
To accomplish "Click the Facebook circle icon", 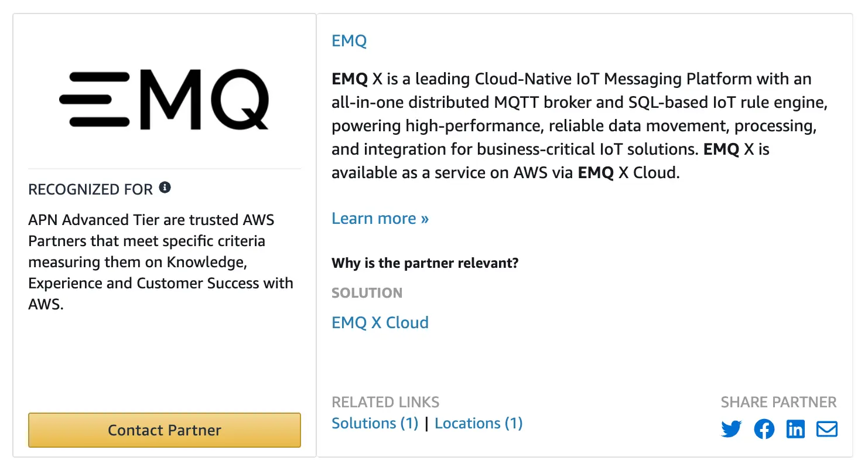I will coord(764,429).
